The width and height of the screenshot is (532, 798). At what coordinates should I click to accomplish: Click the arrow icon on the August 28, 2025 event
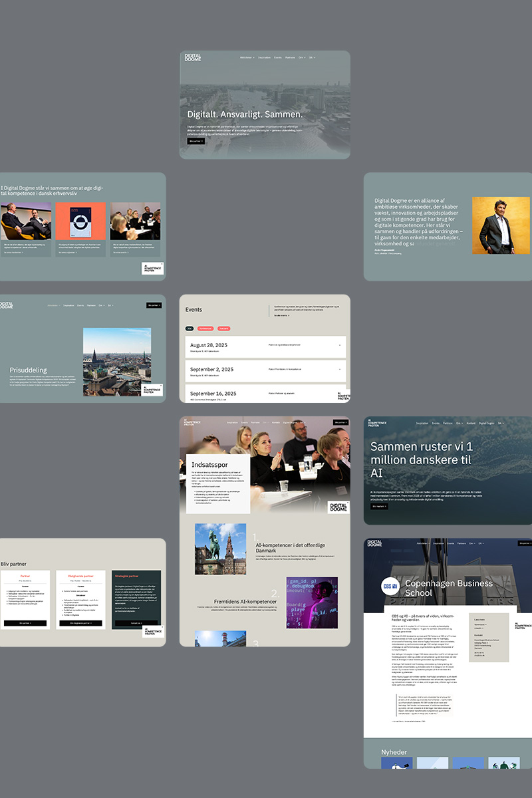tap(339, 345)
